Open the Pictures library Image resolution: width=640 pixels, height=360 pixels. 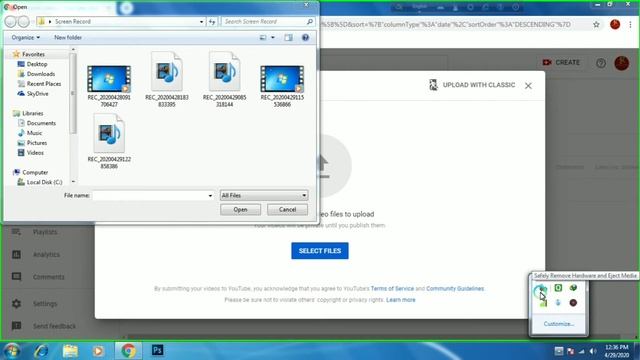pos(36,143)
